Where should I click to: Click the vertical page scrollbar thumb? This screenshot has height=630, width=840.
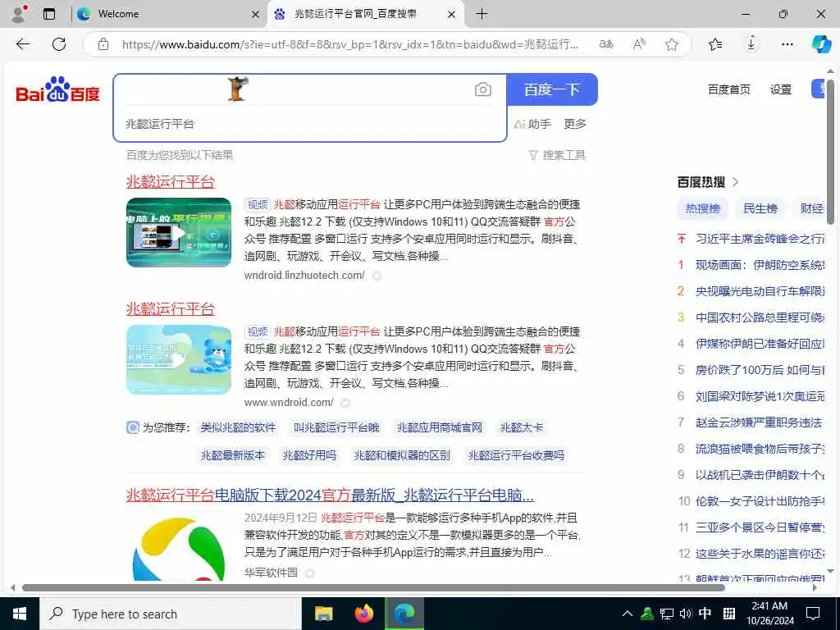pyautogui.click(x=830, y=152)
